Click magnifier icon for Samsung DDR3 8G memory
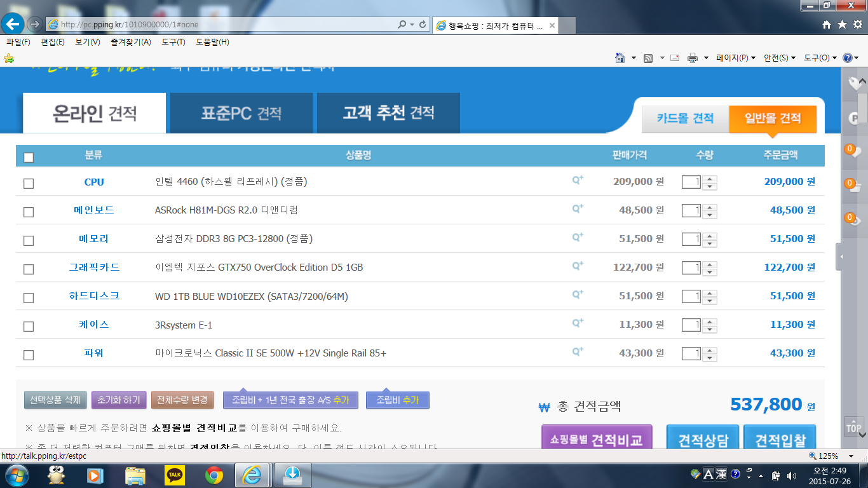 point(578,238)
